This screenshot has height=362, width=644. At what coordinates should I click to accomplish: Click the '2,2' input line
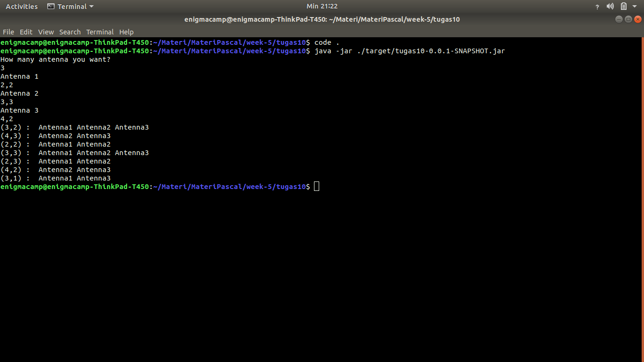coord(7,85)
